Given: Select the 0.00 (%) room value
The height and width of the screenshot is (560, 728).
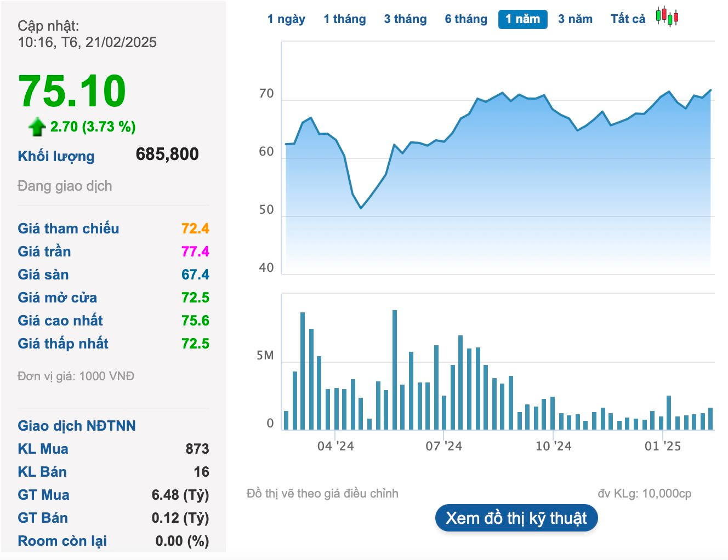Looking at the screenshot, I should point(182,541).
